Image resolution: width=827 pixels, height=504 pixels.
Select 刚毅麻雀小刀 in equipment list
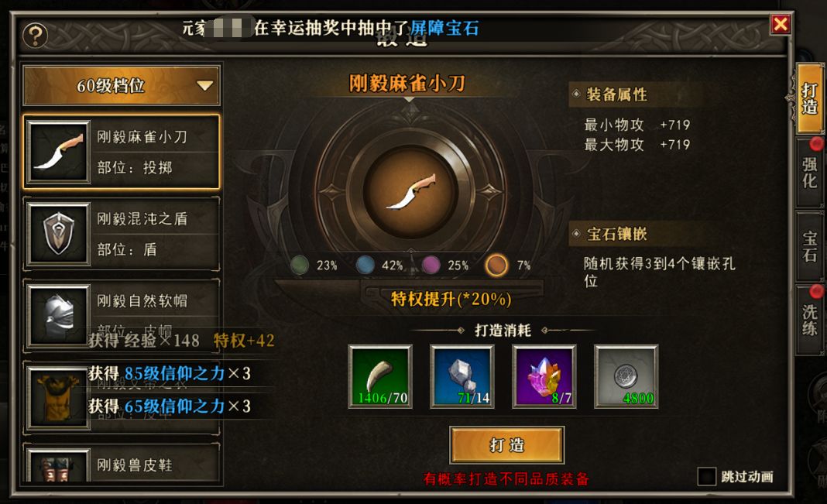pyautogui.click(x=122, y=152)
